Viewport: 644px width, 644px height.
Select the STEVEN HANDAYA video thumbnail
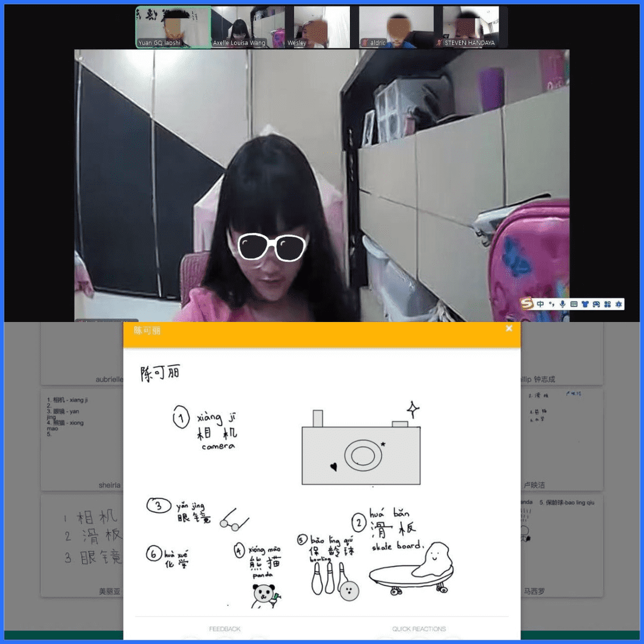469,27
